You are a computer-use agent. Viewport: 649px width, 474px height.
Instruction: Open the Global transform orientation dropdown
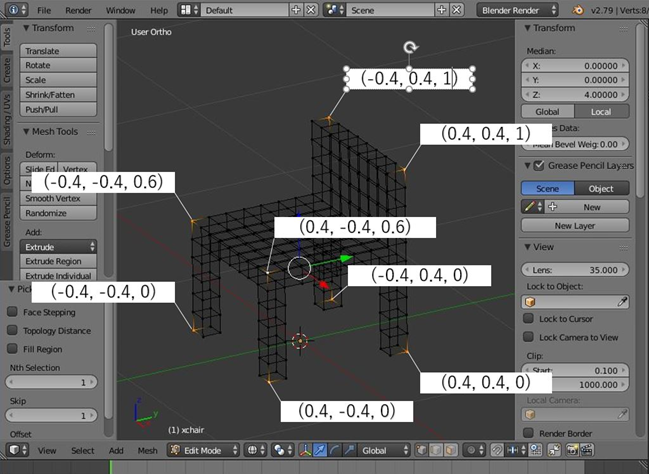click(384, 450)
